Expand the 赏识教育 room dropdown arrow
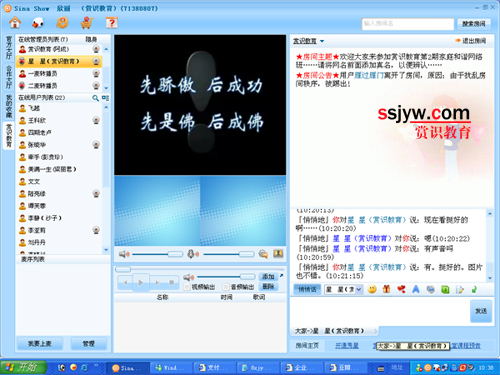This screenshot has height=375, width=500. (x=322, y=41)
